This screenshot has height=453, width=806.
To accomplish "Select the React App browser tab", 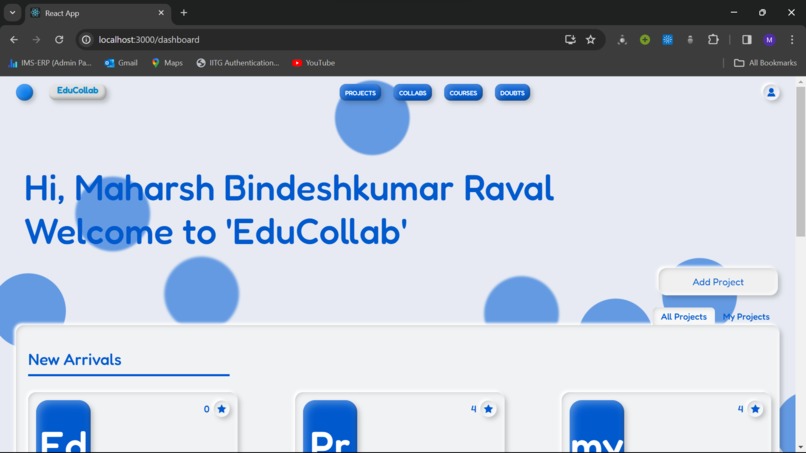I will point(98,13).
